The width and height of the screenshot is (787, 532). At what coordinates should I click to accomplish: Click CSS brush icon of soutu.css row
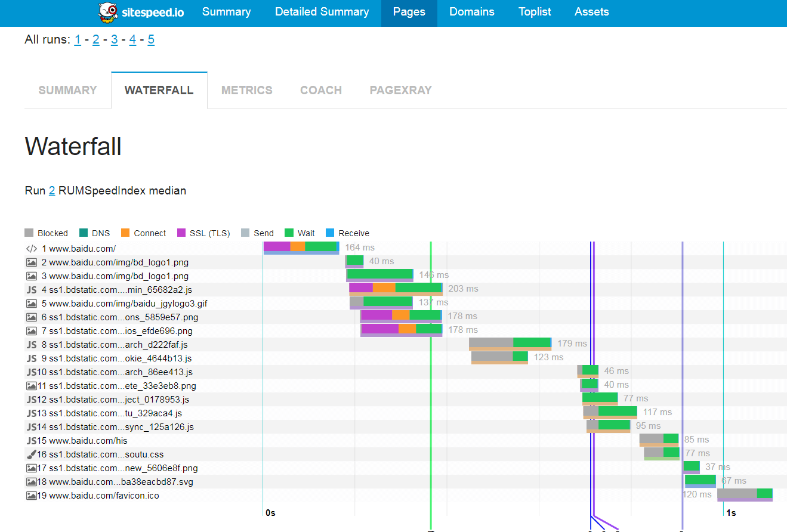point(32,454)
